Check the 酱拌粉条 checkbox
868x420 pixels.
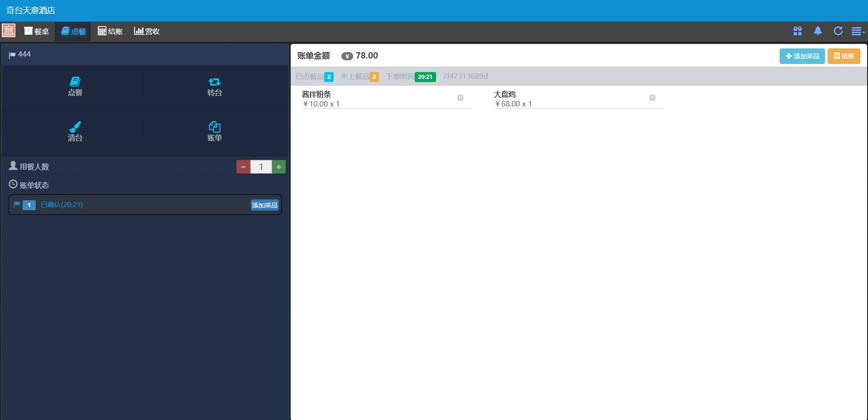coord(460,97)
